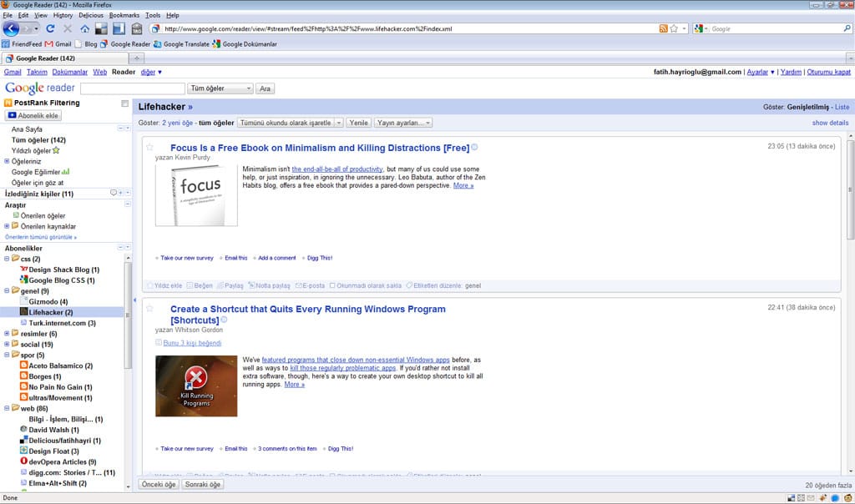
Task: Star the Create a Shortcut article
Action: coord(149,309)
